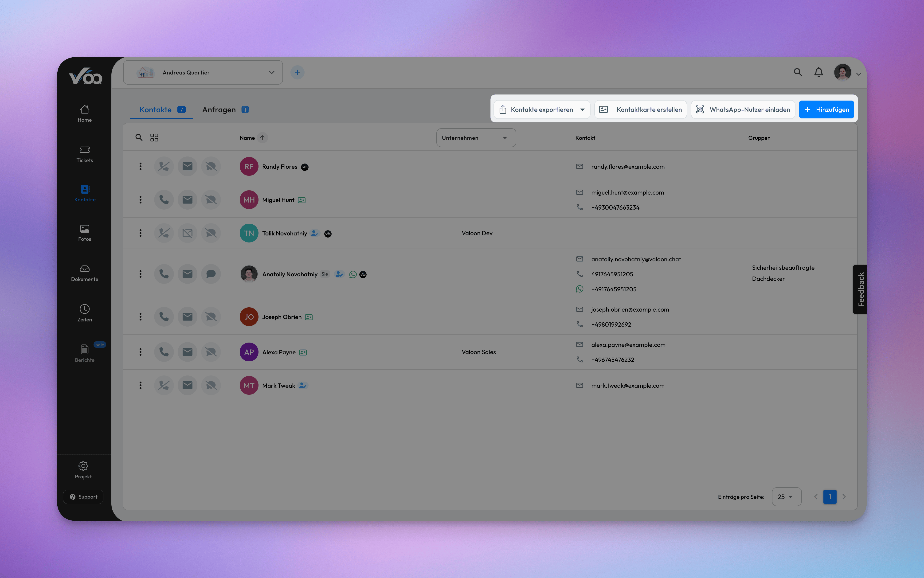The image size is (924, 578).
Task: Open the Dokumente section in sidebar
Action: 84,273
